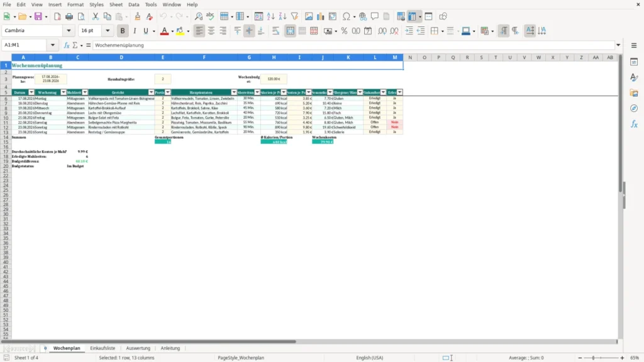Screen dimensions: 644x362
Task: Open the Tools menu
Action: tap(151, 4)
